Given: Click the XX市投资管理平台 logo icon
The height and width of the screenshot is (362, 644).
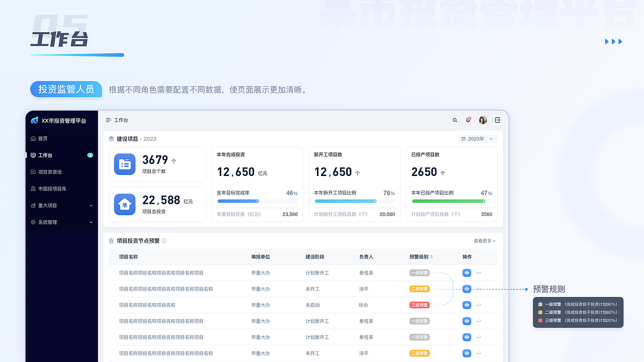Looking at the screenshot, I should (x=34, y=120).
